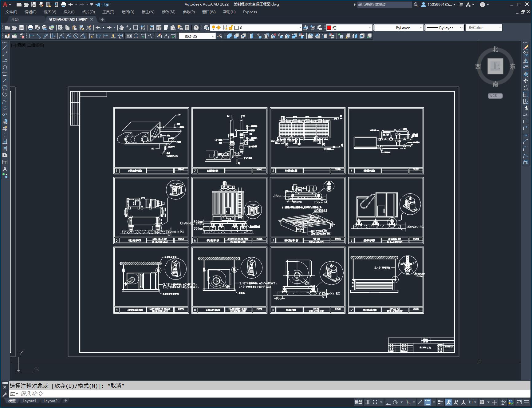Switch to the Layout1 tab

[x=29, y=401]
